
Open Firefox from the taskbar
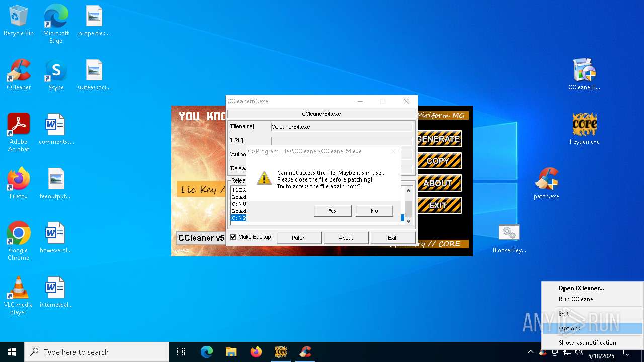(256, 352)
